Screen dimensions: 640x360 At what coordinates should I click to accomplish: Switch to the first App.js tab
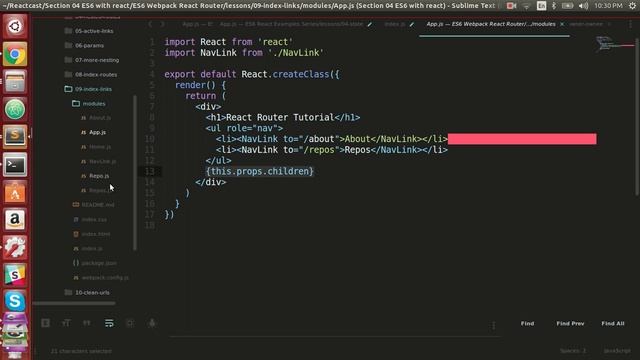[x=197, y=24]
